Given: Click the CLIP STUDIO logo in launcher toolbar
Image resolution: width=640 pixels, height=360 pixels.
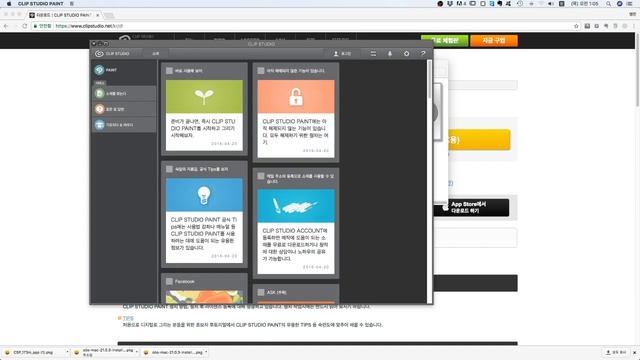Looking at the screenshot, I should (112, 53).
